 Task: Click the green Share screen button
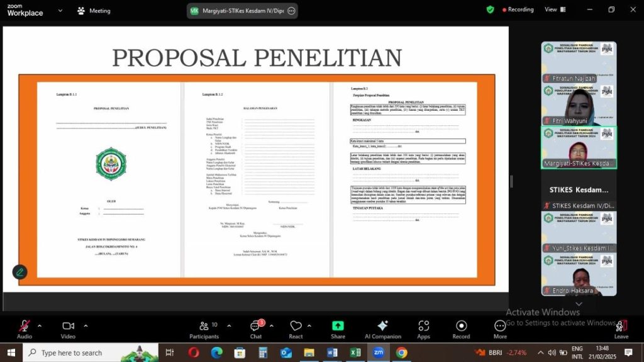tap(338, 329)
